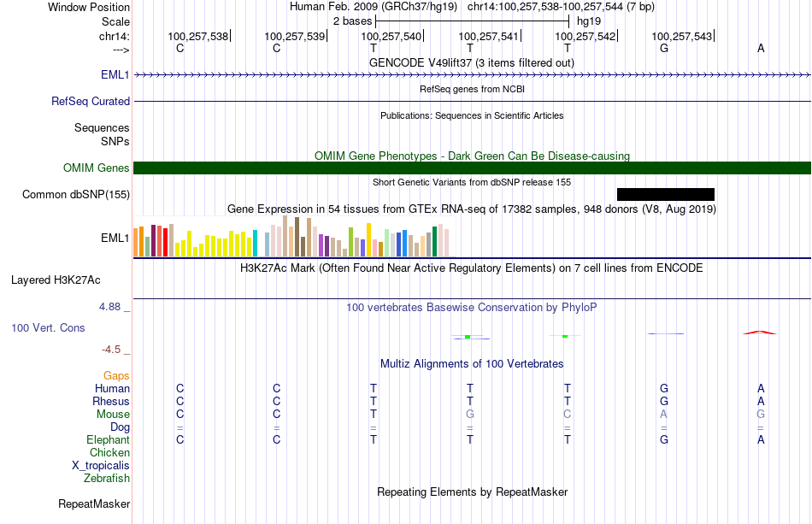Click the X_tropicalis species row label
The width and height of the screenshot is (812, 524).
pyautogui.click(x=101, y=466)
